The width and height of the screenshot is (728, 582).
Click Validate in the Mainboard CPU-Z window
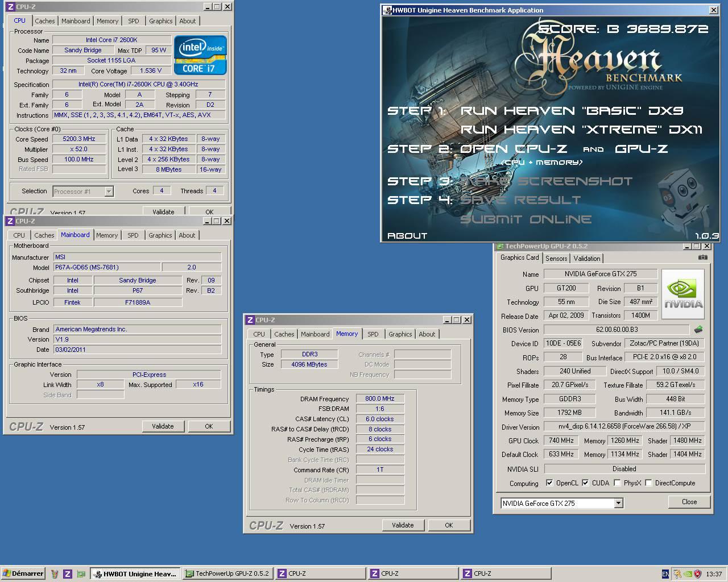point(163,426)
